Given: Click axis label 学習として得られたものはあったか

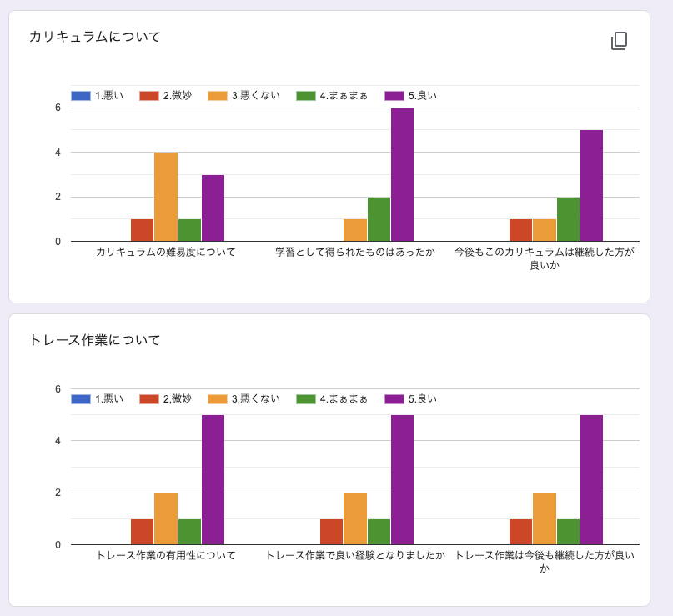Looking at the screenshot, I should click(x=355, y=252).
